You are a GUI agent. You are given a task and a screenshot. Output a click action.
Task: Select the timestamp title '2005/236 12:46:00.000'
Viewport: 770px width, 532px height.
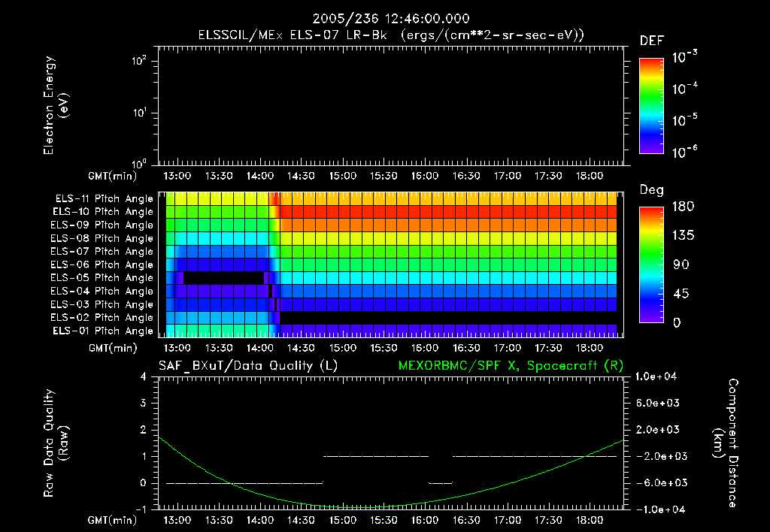point(391,19)
